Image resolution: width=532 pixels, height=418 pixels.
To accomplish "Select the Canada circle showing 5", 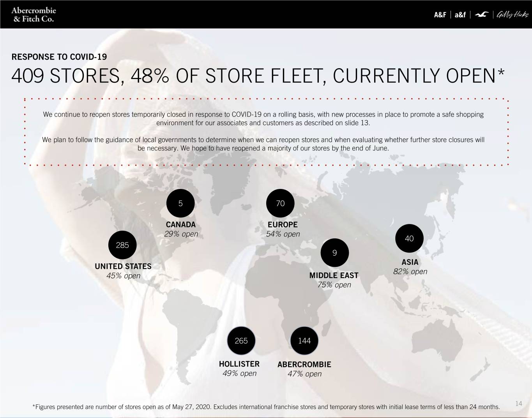I will 180,203.
